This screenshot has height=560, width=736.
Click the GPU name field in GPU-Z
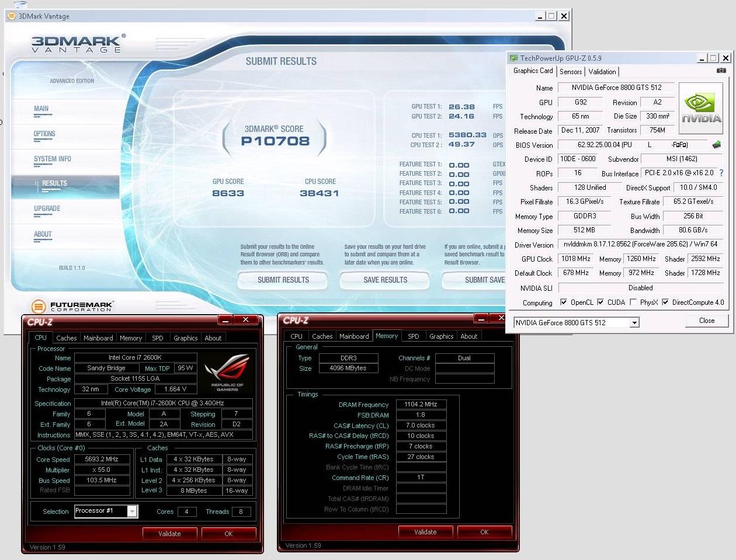(x=616, y=88)
